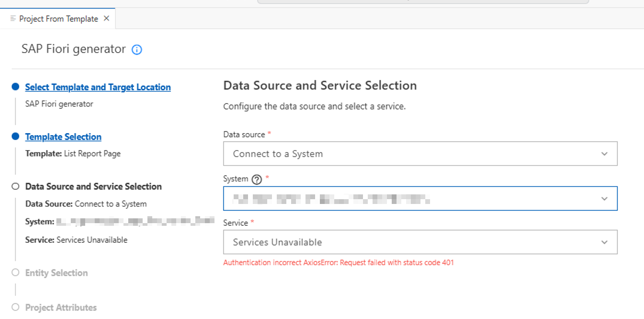Viewport: 644px width, 319px height.
Task: Click the tab's list icon before Project From Template
Action: click(x=13, y=19)
